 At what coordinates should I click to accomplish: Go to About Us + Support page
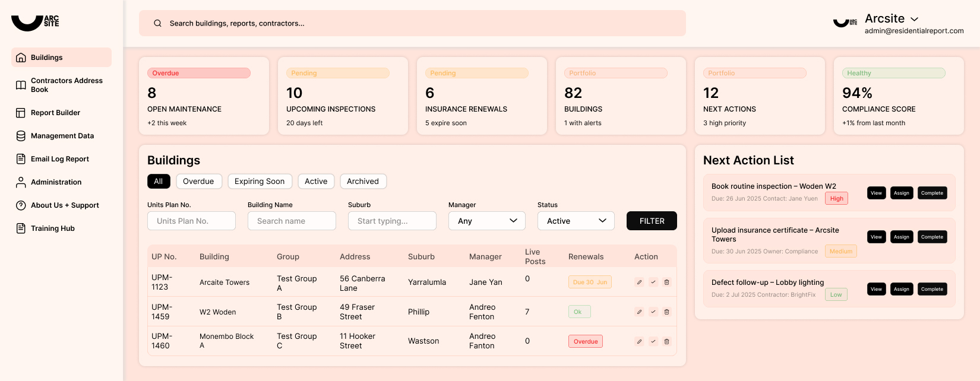point(65,205)
